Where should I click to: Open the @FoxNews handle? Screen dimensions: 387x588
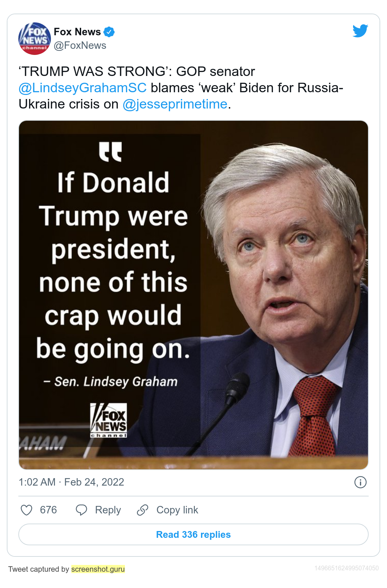click(80, 45)
